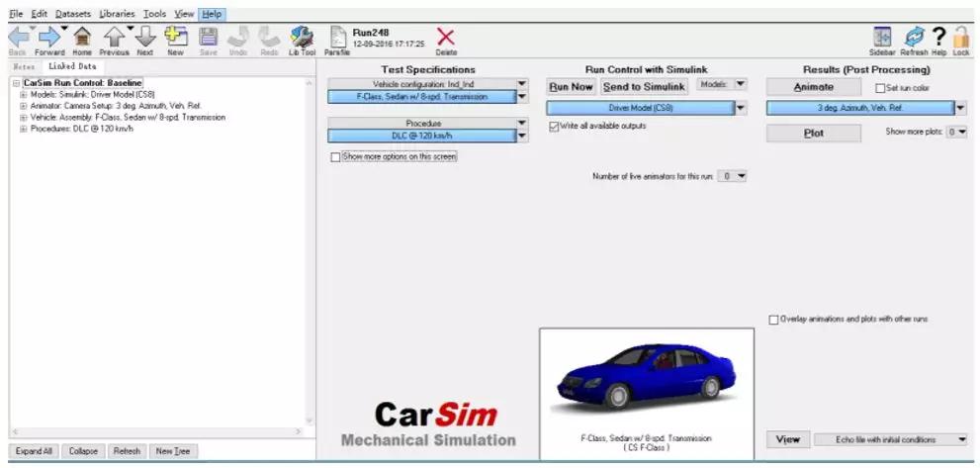Click the Undo icon
This screenshot has width=980, height=468.
click(x=238, y=38)
